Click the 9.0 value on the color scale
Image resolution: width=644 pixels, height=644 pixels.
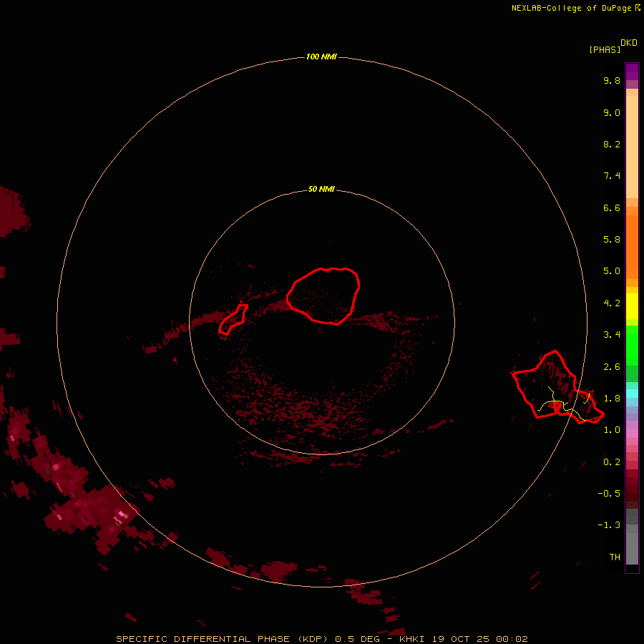[x=612, y=112]
